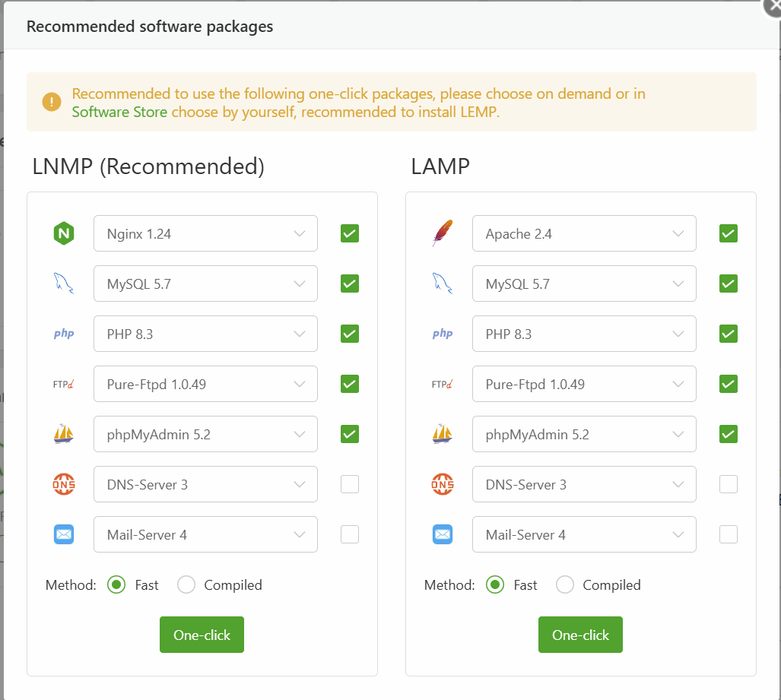Click the DNS-Server icon in LNMP
Image resolution: width=781 pixels, height=700 pixels.
click(64, 484)
